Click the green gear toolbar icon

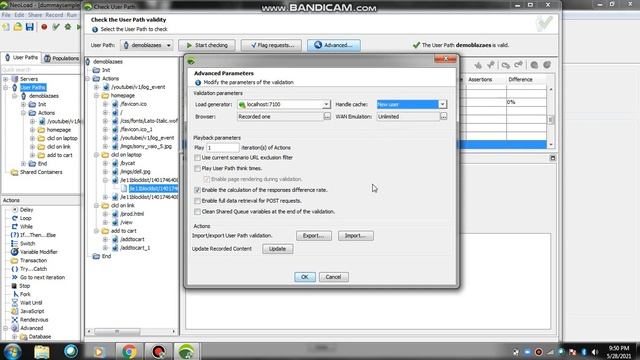tap(68, 27)
